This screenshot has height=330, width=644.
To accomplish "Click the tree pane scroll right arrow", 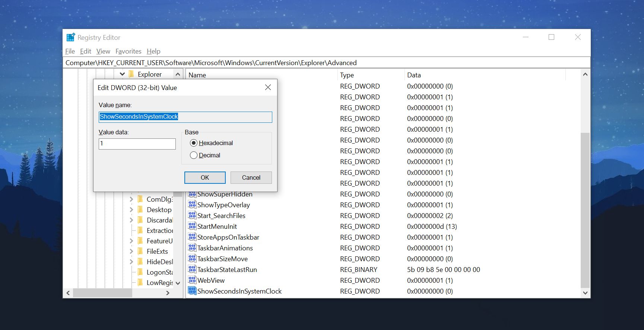I will click(168, 293).
